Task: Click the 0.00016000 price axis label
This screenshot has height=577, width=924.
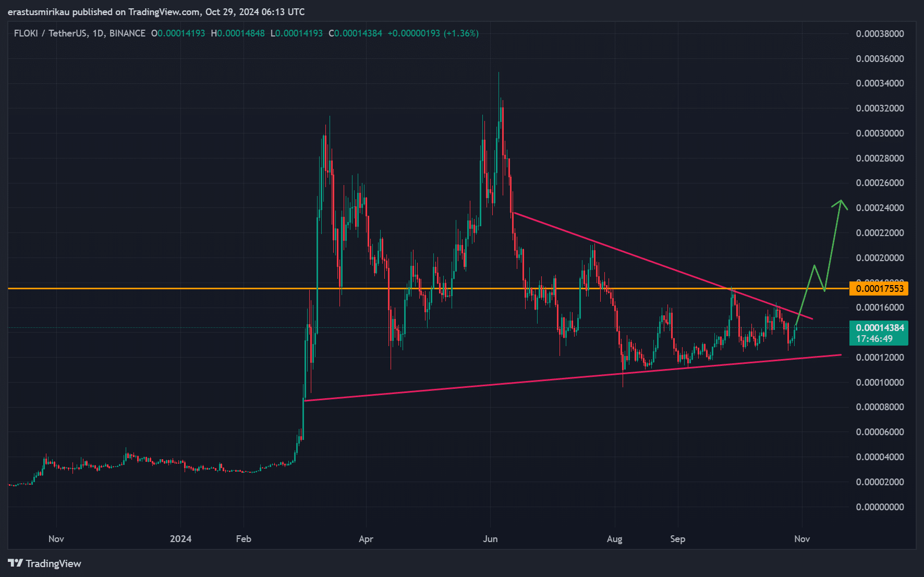Action: click(x=880, y=308)
